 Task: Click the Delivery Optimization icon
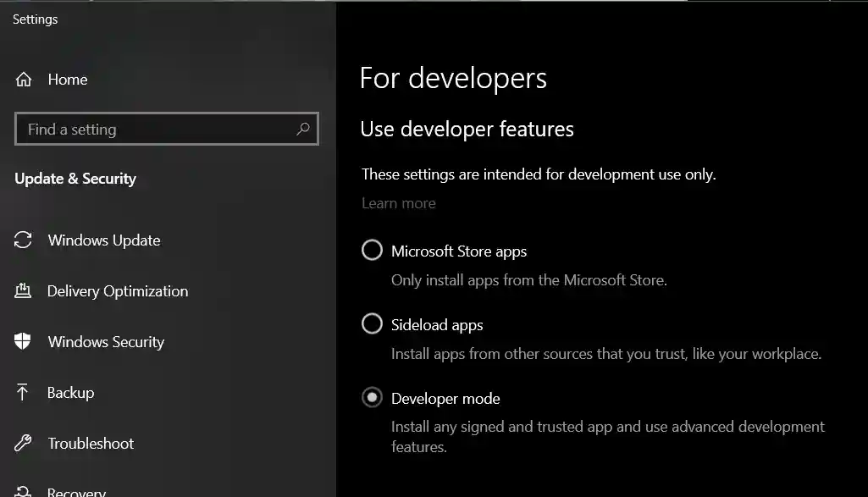pos(21,291)
